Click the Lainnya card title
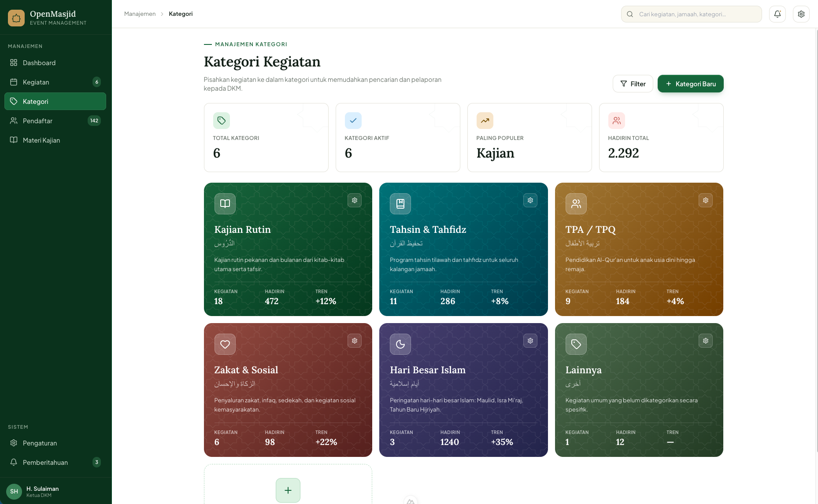This screenshot has height=504, width=818. 583,370
